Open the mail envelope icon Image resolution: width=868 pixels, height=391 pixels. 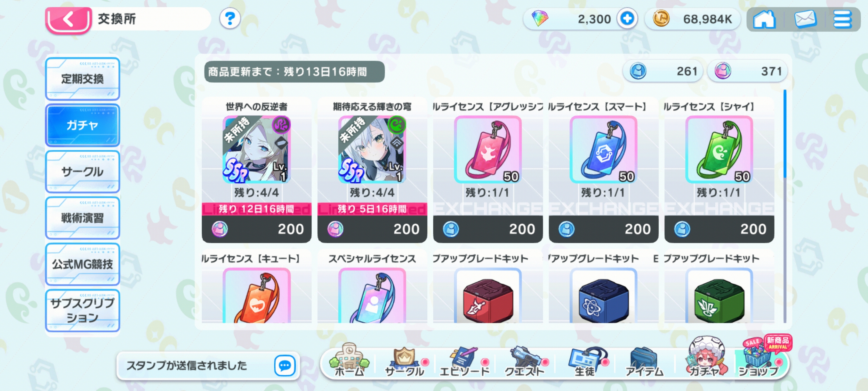point(805,19)
